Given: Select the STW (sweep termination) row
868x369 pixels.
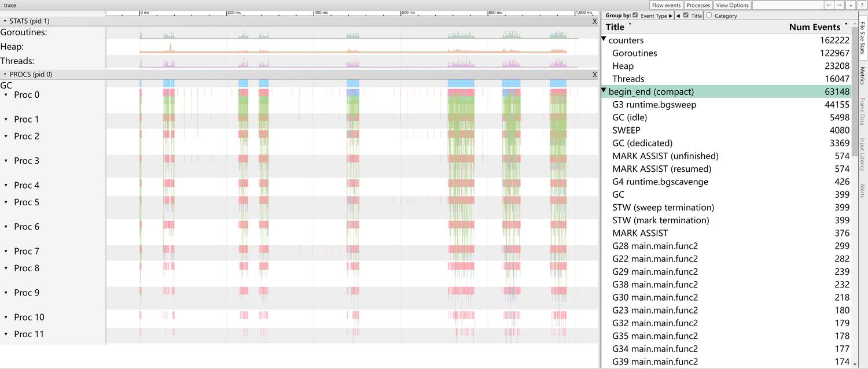Looking at the screenshot, I should 726,207.
